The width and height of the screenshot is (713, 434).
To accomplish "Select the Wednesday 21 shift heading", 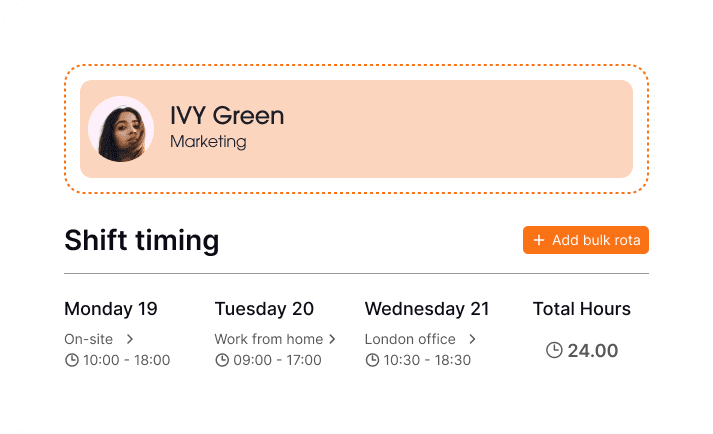I will click(x=427, y=309).
